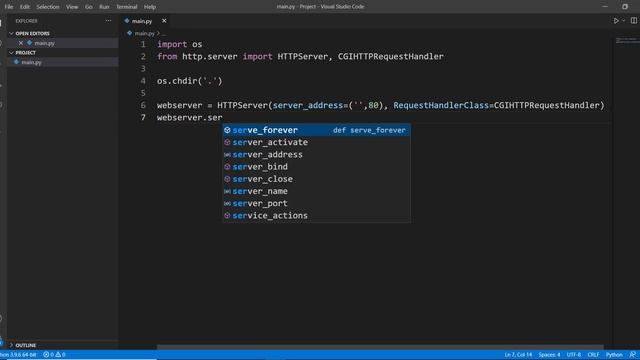
Task: Choose server_activate suggestion
Action: coord(316,142)
